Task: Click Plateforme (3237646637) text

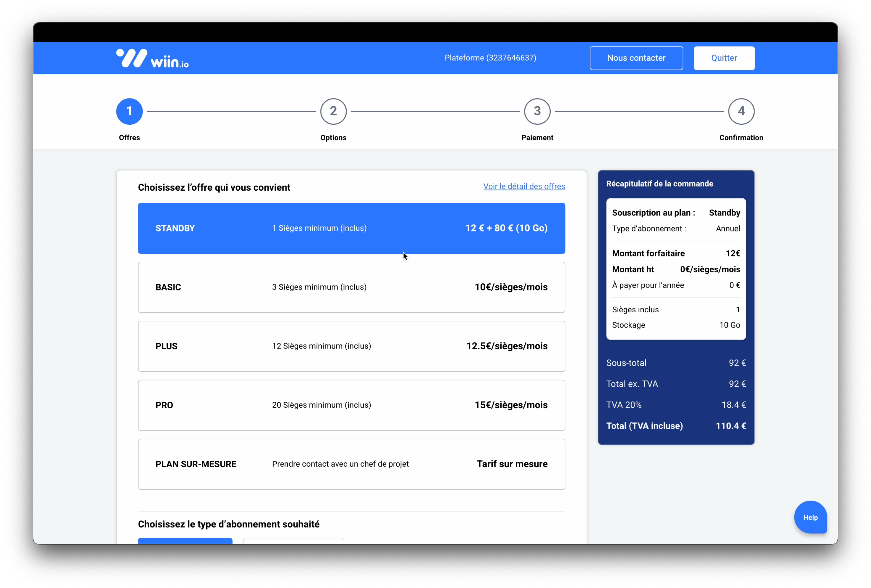Action: pos(490,58)
